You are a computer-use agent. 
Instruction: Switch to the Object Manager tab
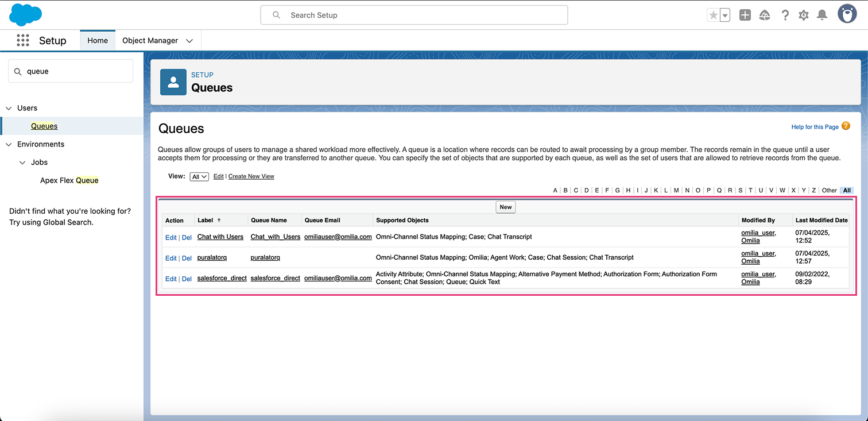click(150, 41)
